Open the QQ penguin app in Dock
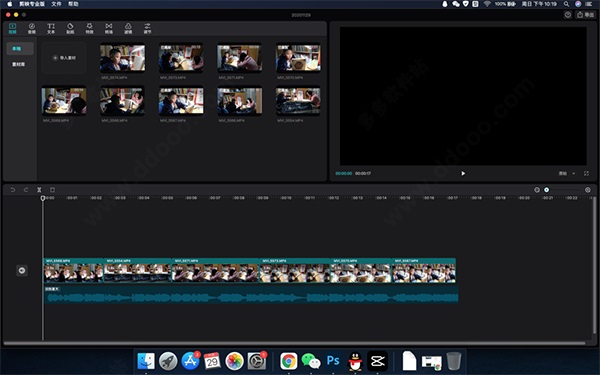The height and width of the screenshot is (375, 600). coord(355,361)
